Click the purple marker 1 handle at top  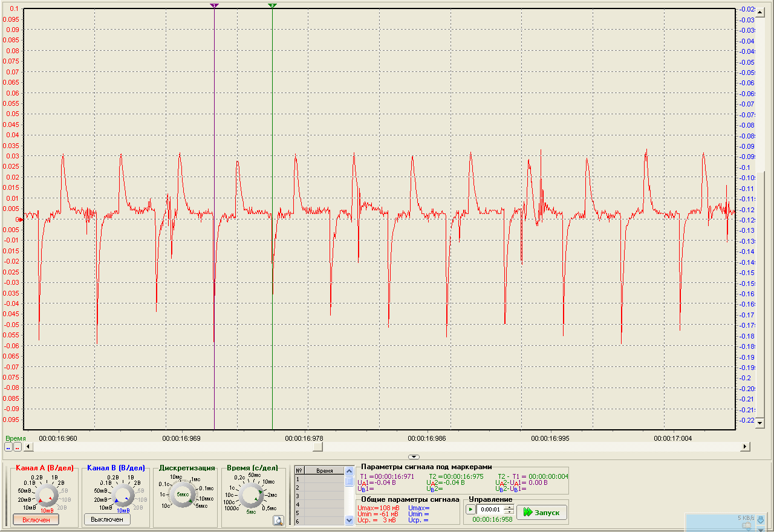click(214, 5)
